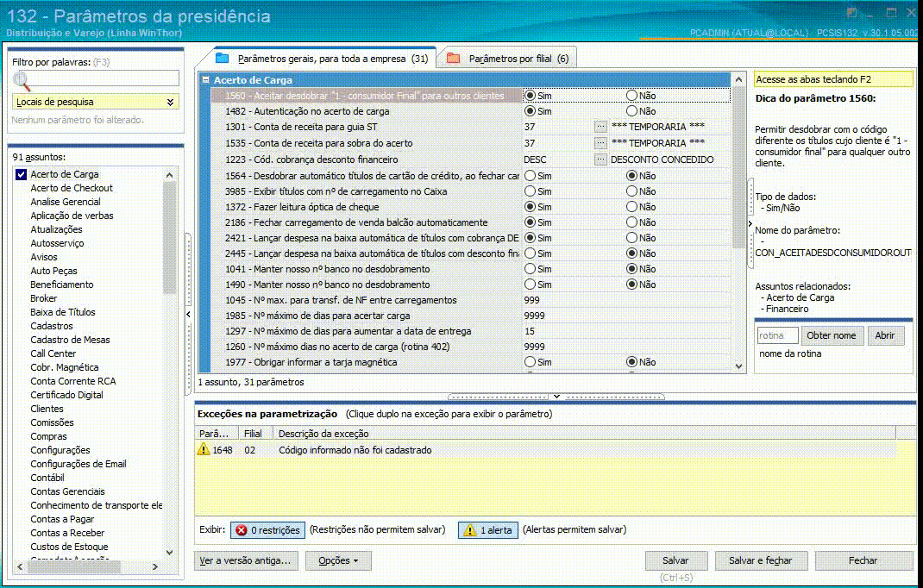Click the magnifying glass search icon
Viewport: 923px width, 588px height.
pos(22,81)
